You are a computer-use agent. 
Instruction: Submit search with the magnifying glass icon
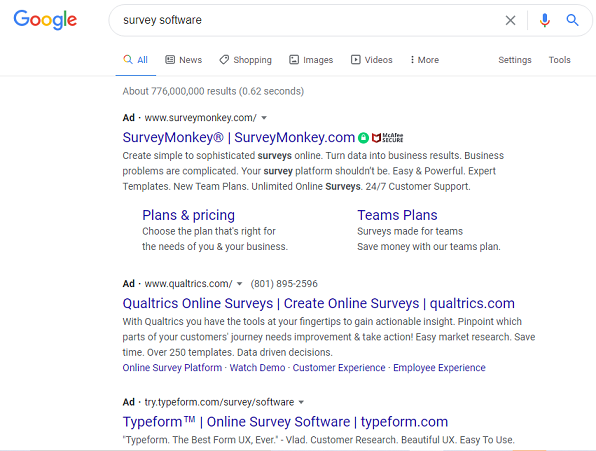point(572,20)
